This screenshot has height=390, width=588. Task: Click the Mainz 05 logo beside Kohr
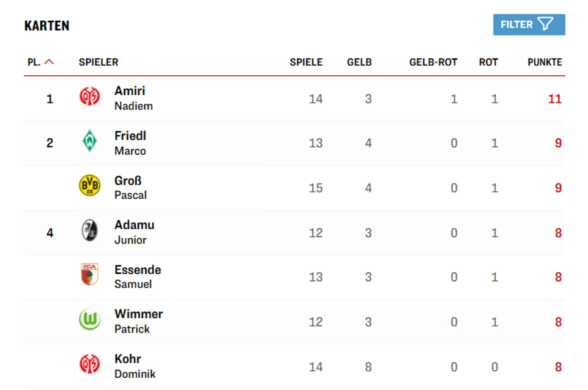(x=89, y=364)
